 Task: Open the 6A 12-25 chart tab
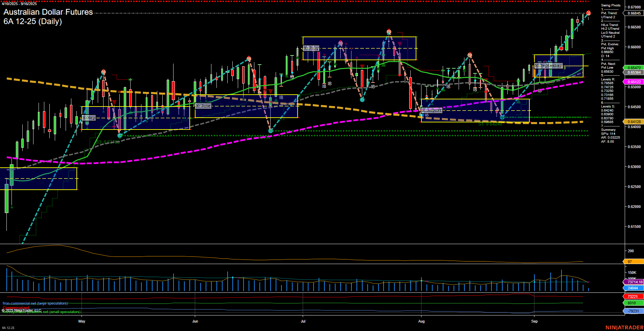pyautogui.click(x=8, y=328)
